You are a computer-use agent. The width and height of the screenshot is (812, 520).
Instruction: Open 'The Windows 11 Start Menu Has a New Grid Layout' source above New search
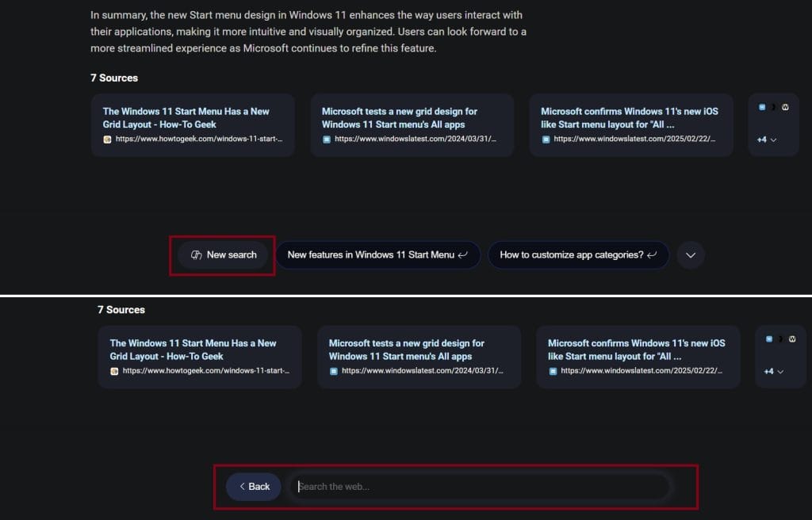193,124
